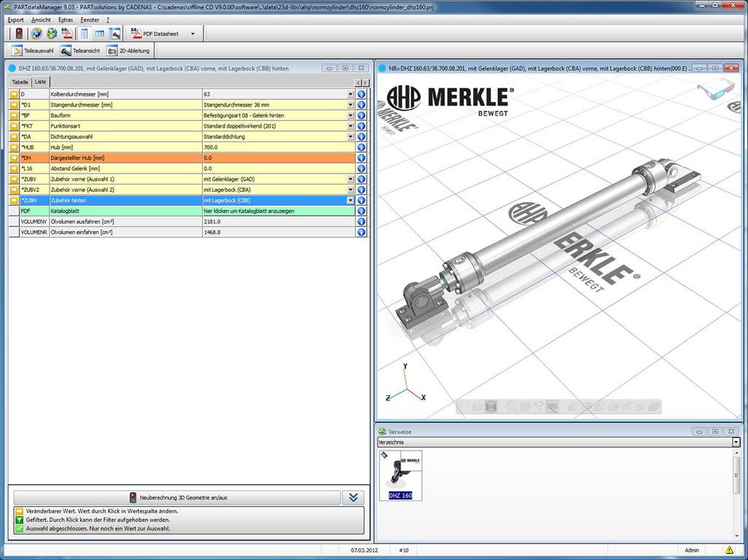Click measure tool icon in 3D view toolbar
748x560 pixels.
[552, 406]
